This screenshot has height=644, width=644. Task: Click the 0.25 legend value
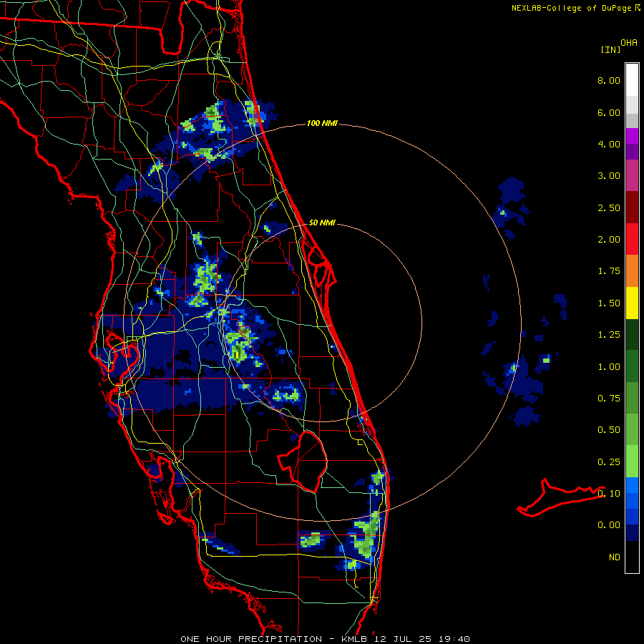pos(609,462)
